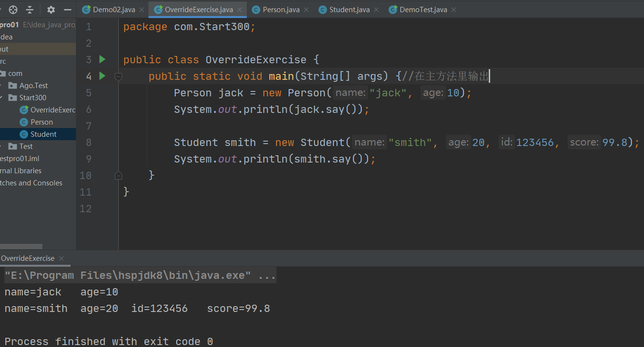Close the OverrideExercise.java tab
The image size is (644, 347).
pyautogui.click(x=239, y=10)
